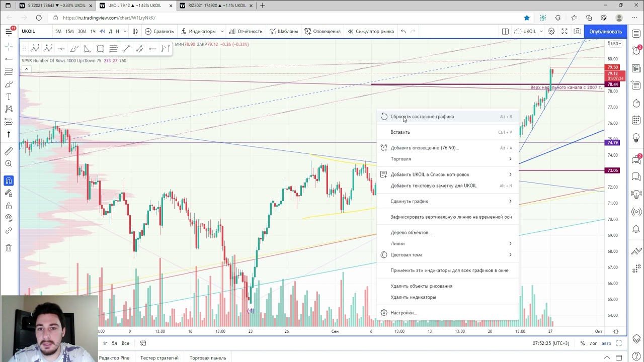This screenshot has height=362, width=644.
Task: Choose Сбросить состояние графика menu item
Action: 448,117
